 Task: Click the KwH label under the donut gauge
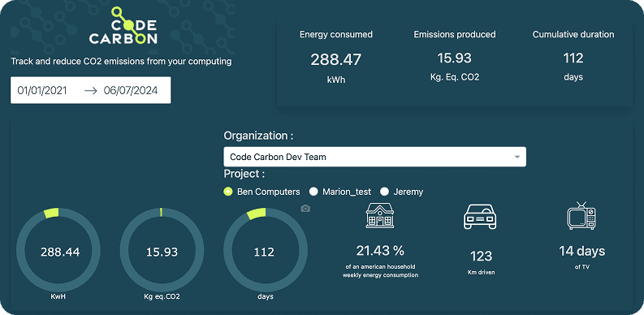(x=58, y=296)
